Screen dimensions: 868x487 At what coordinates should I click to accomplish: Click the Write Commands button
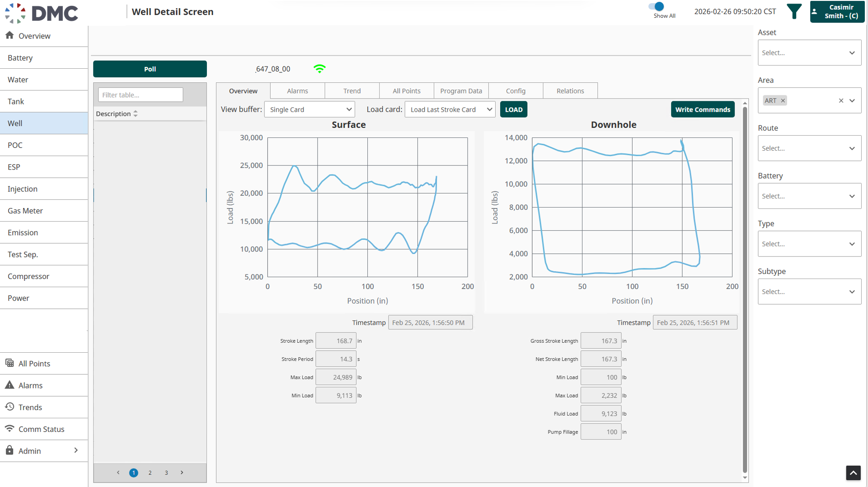coord(703,109)
